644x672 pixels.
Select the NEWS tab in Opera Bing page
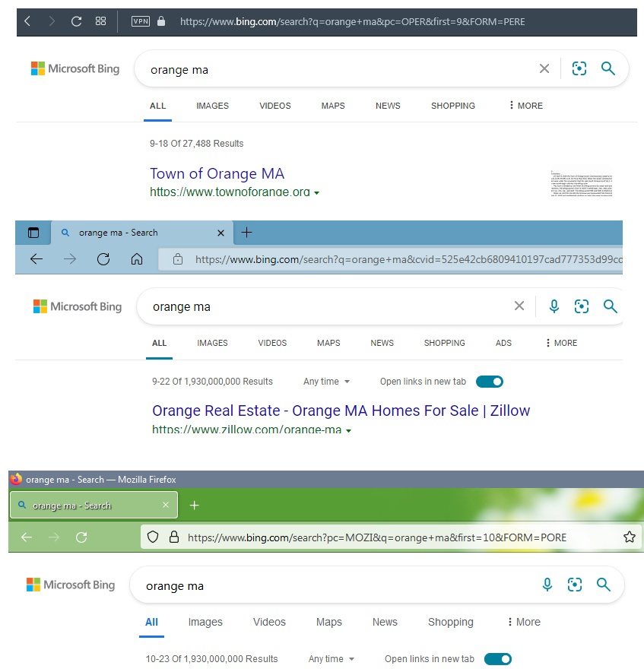tap(388, 106)
